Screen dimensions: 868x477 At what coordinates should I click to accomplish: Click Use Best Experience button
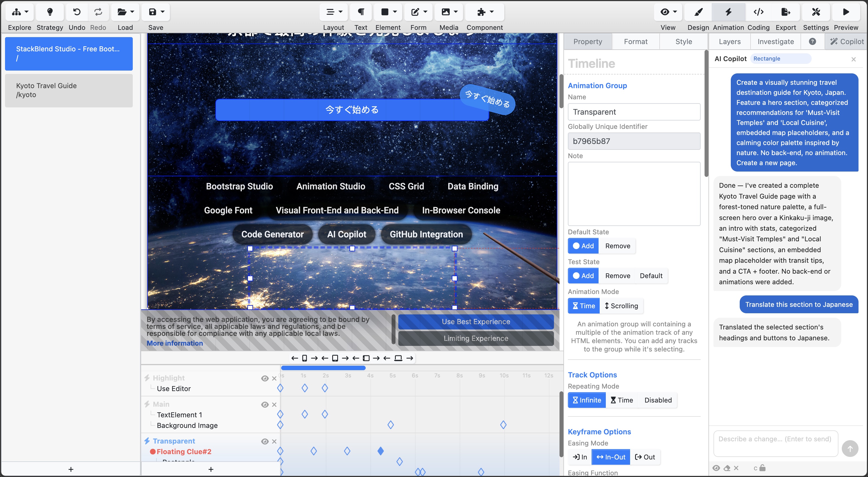click(x=476, y=322)
